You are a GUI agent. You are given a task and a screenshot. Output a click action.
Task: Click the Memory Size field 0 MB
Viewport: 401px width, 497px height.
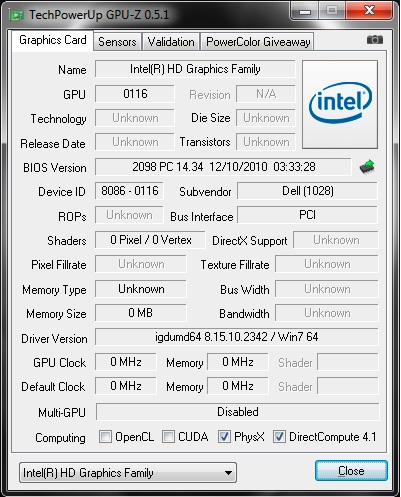pos(141,313)
